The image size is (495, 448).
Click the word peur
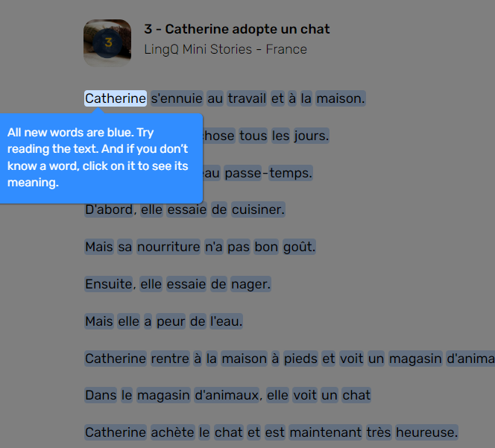(171, 321)
